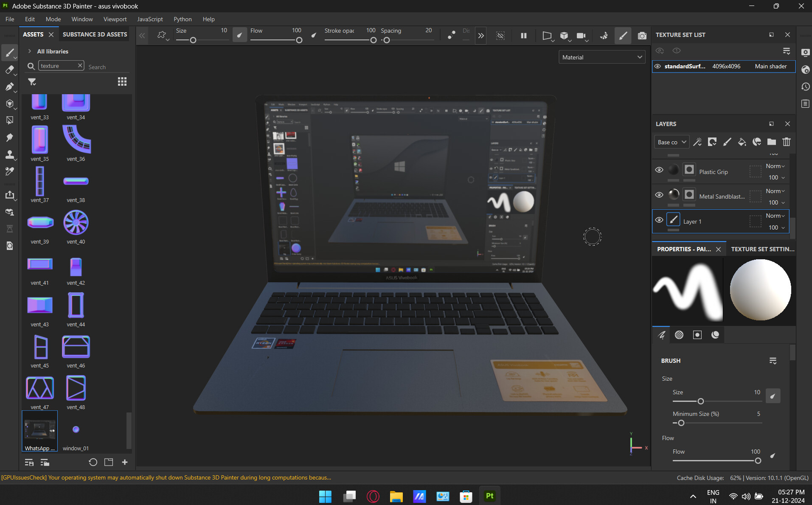This screenshot has height=505, width=812.
Task: Add a new folder in Layers panel
Action: click(771, 142)
